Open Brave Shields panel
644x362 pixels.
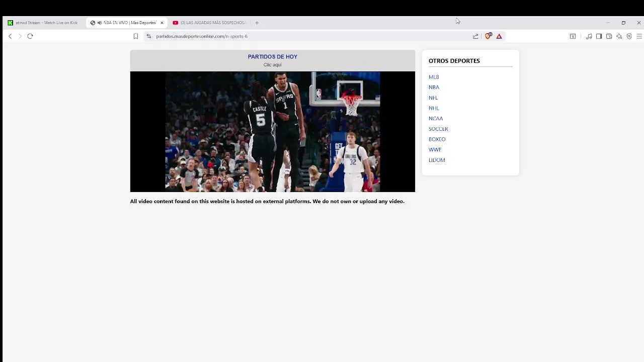(x=488, y=36)
